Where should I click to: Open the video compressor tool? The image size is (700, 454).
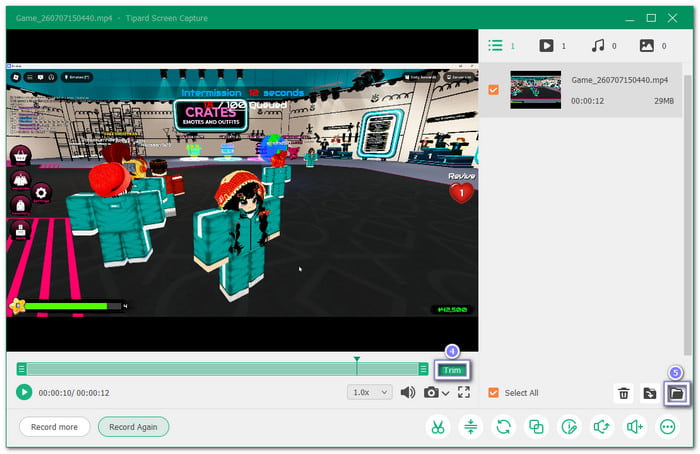(471, 427)
